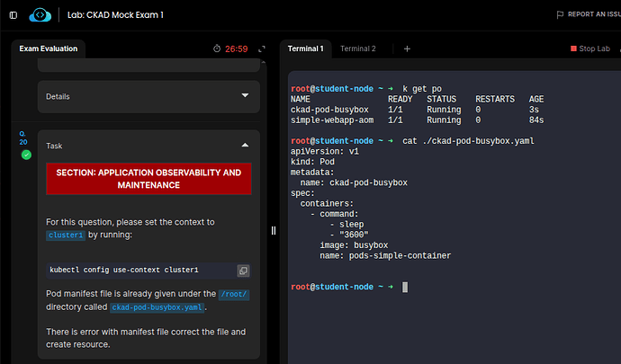This screenshot has height=364, width=621.
Task: Click the timer clock icon
Action: click(x=217, y=49)
